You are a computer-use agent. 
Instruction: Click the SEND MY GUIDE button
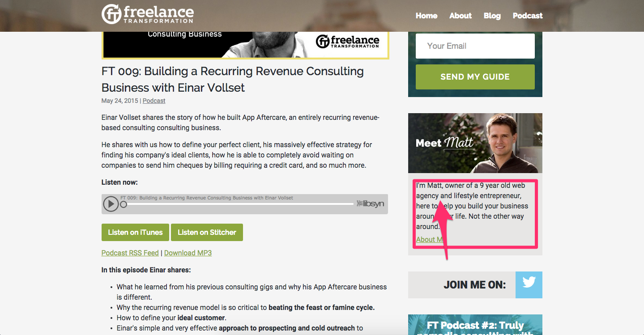pyautogui.click(x=475, y=77)
